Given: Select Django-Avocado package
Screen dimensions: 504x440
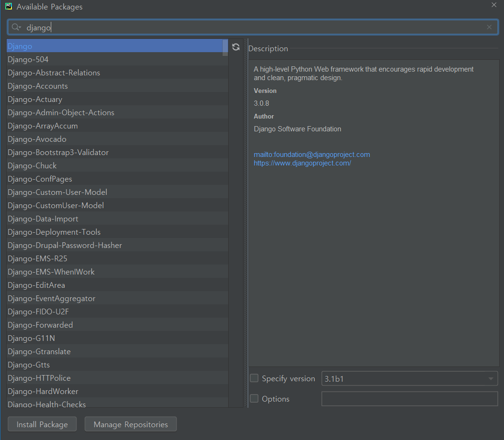Looking at the screenshot, I should (x=117, y=139).
